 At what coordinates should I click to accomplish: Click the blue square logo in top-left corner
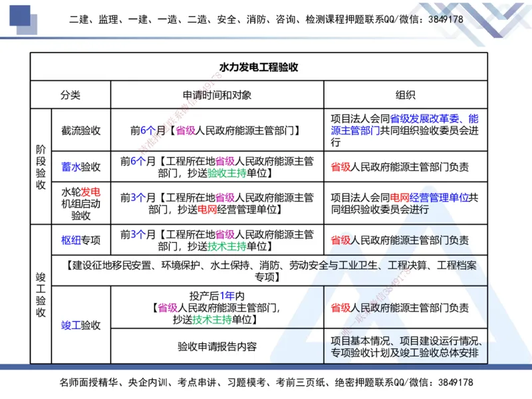point(20,17)
